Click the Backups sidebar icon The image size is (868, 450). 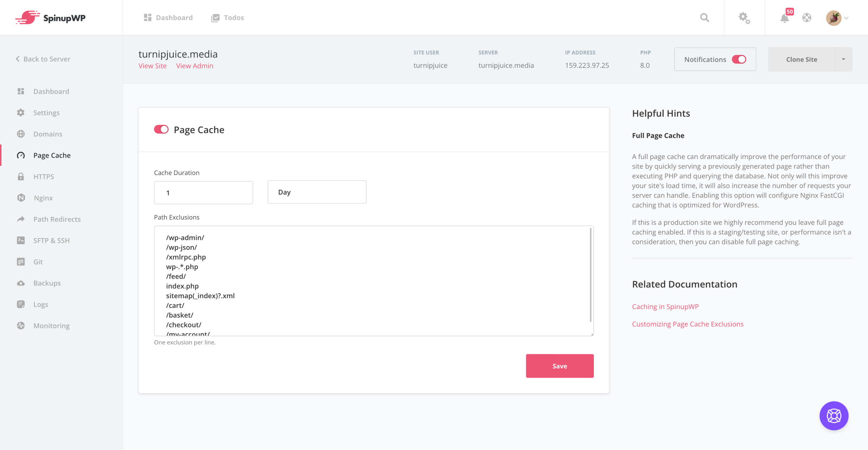[x=20, y=282]
